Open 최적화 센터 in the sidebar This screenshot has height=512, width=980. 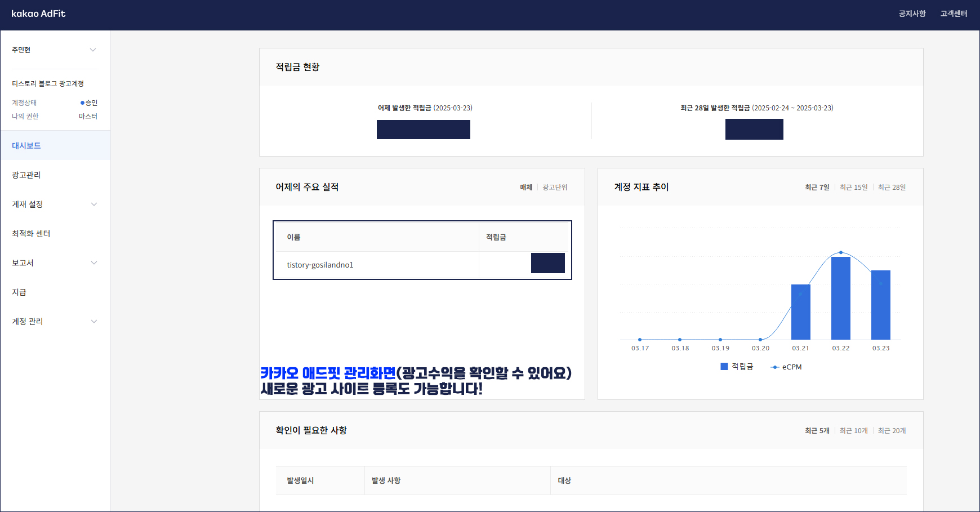click(x=55, y=233)
